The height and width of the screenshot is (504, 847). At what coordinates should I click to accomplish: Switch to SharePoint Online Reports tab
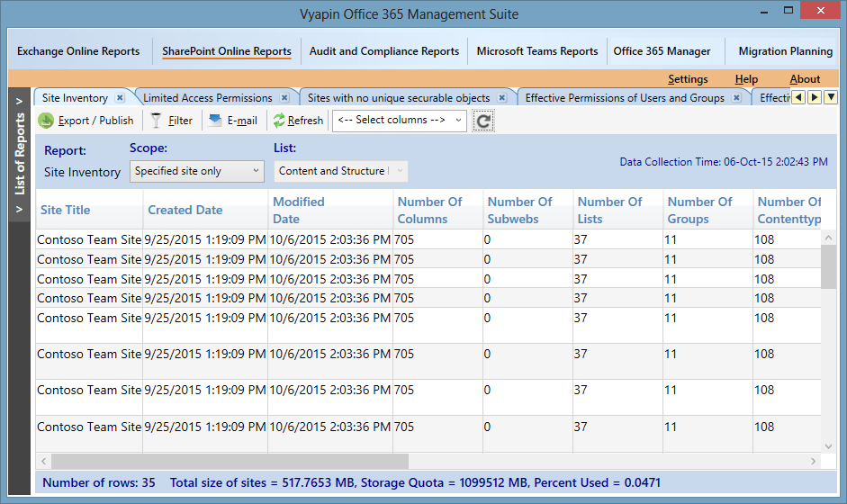[227, 51]
